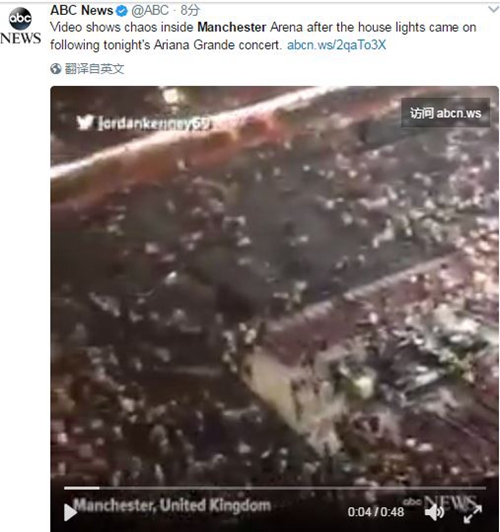Screen dimensions: 500x532
Task: Click the bold Manchester keyword in tweet
Action: click(x=232, y=27)
